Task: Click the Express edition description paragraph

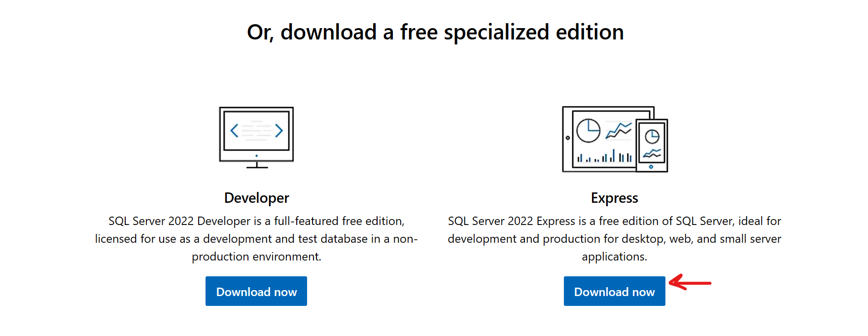Action: click(x=615, y=239)
